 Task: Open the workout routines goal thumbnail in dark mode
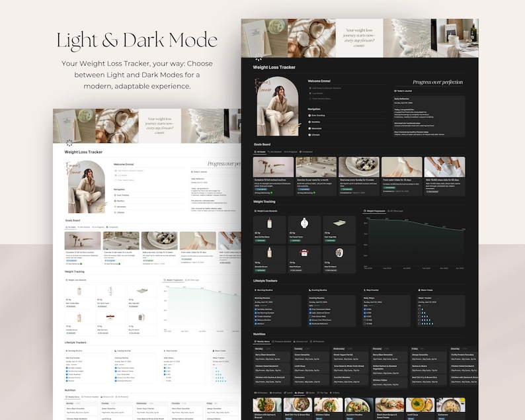[273, 167]
